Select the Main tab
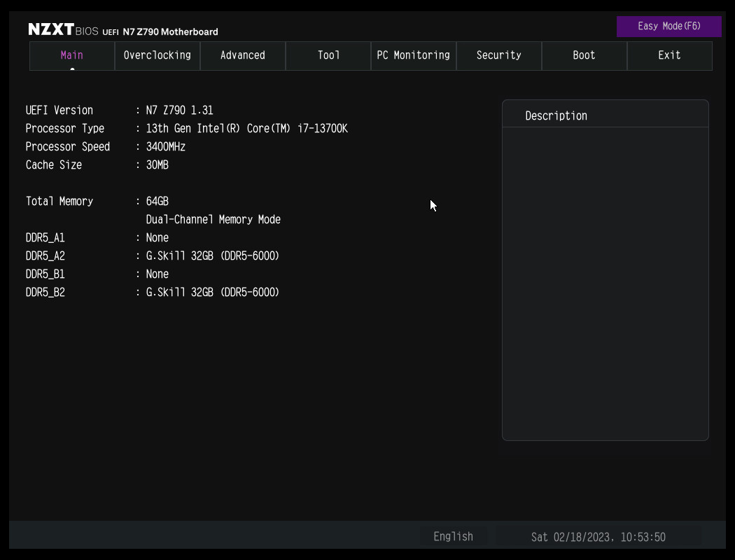Image resolution: width=735 pixels, height=560 pixels. tap(72, 55)
